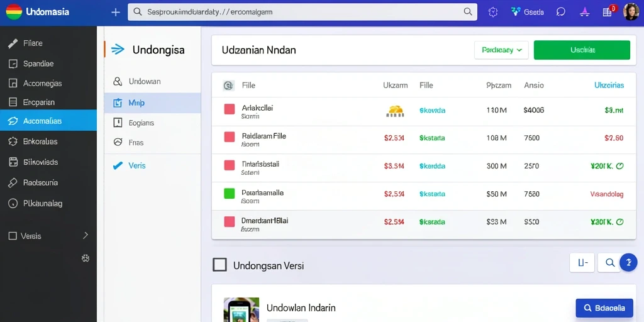Click the Sikoviads calendar icon
644x322 pixels.
13,162
